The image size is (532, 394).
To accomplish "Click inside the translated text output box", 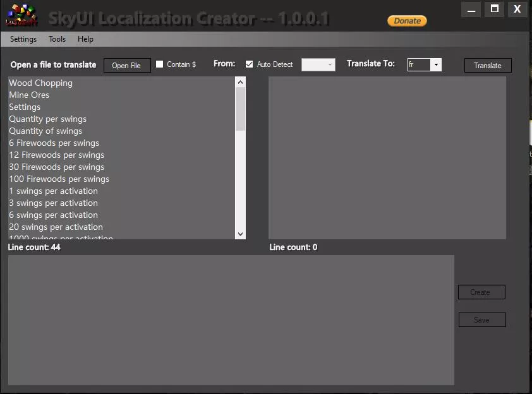I will tap(387, 158).
